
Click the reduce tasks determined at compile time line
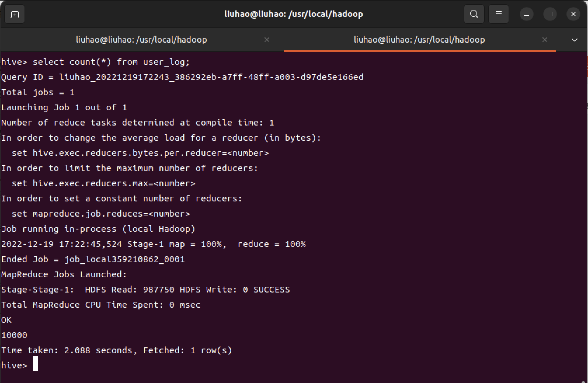[138, 123]
